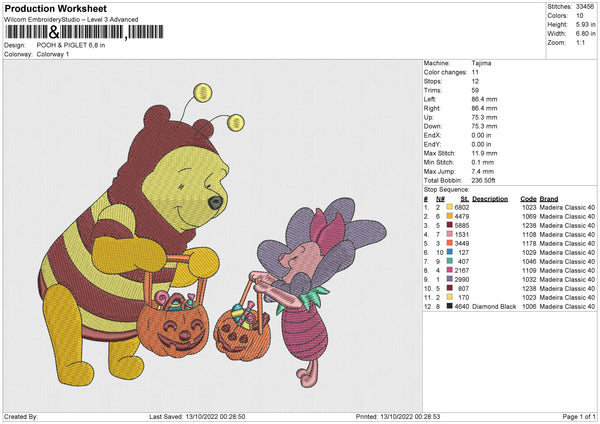This screenshot has height=424, width=600.
Task: Click the Colors value '10'
Action: pyautogui.click(x=579, y=16)
